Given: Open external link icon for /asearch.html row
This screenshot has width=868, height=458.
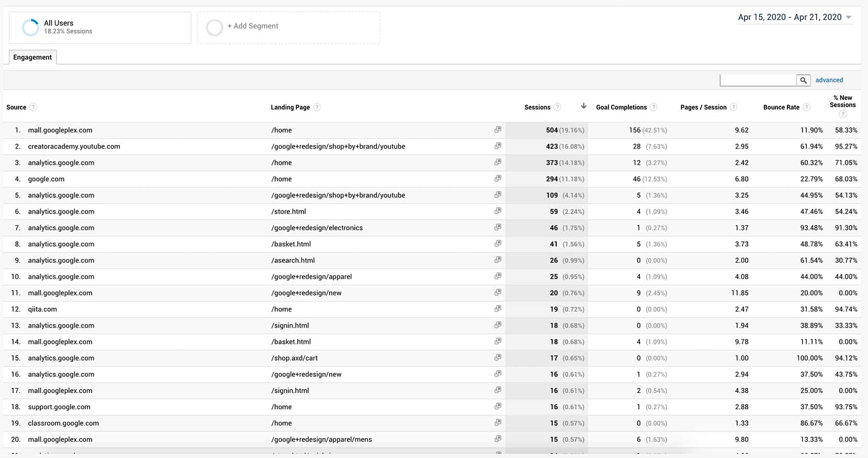Looking at the screenshot, I should tap(498, 260).
